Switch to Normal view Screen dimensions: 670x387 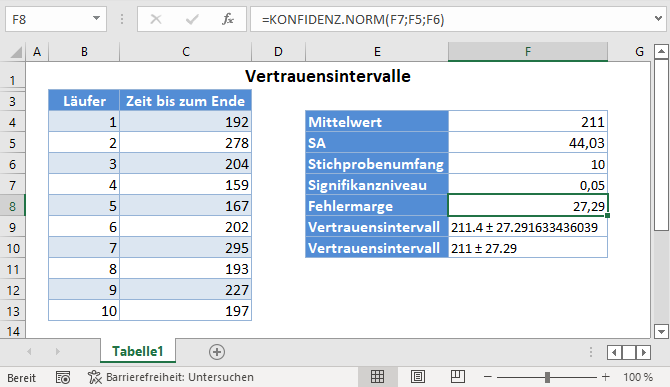coord(377,376)
